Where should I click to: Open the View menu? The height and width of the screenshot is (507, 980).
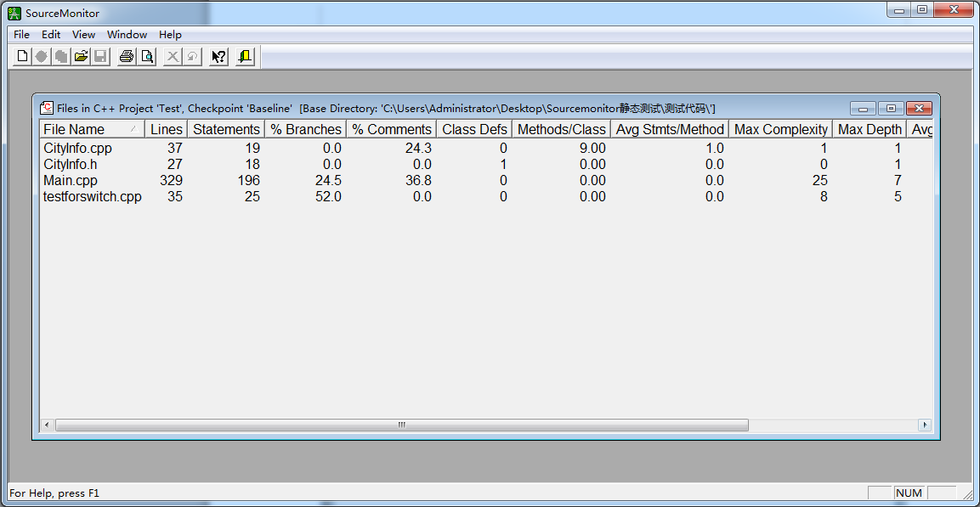pos(83,35)
